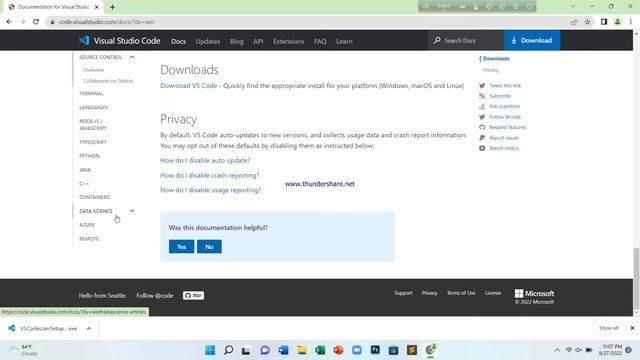This screenshot has height=360, width=640.
Task: Open the Python sidebar section
Action: pos(89,156)
